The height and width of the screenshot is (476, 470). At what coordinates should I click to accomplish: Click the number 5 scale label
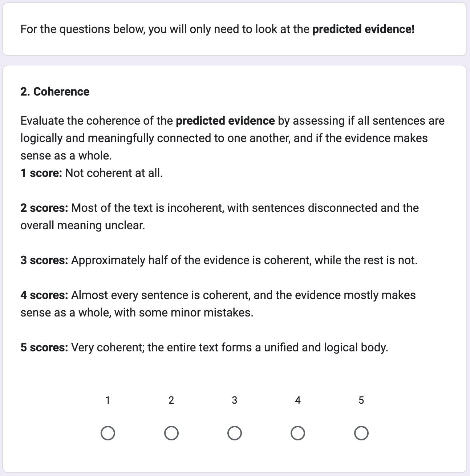361,400
